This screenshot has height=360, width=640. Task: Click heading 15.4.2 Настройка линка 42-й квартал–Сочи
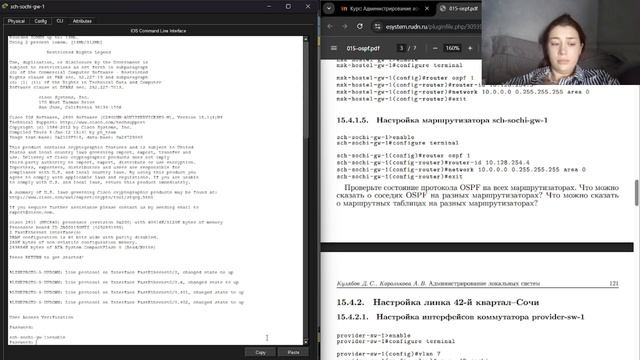point(438,302)
